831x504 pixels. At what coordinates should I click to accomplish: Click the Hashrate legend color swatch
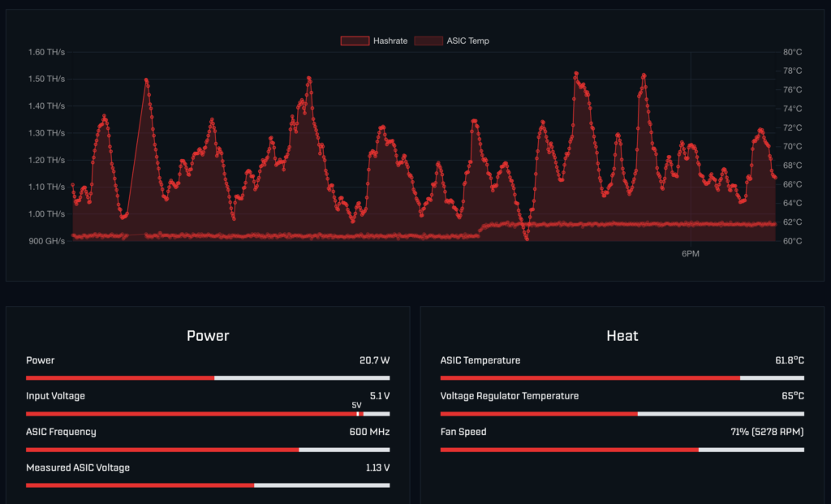pos(354,41)
